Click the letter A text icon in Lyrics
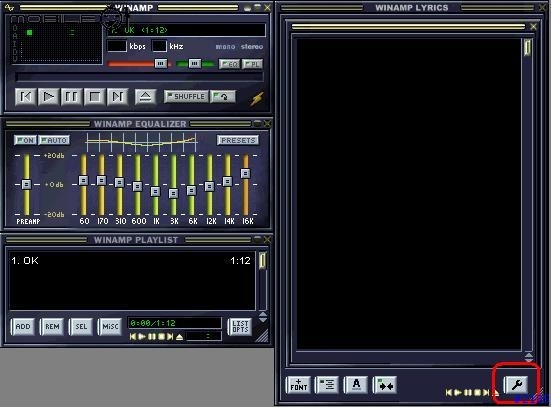551x407 pixels. 356,385
